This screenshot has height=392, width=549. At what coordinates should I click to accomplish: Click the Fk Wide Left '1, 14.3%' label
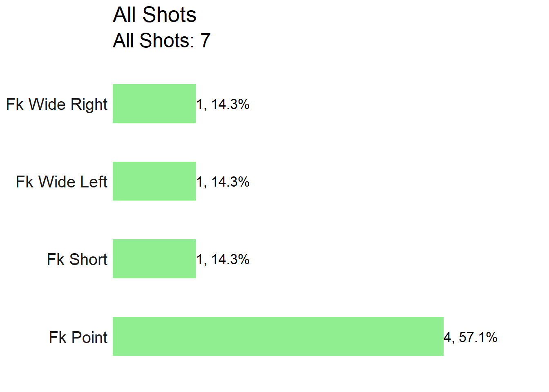click(x=223, y=182)
